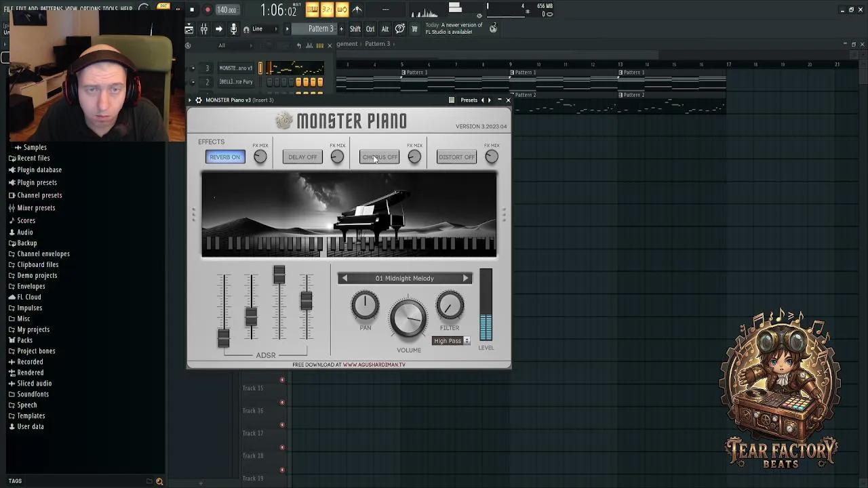Open the Line snap dropdown
Image resolution: width=868 pixels, height=488 pixels.
[x=265, y=29]
